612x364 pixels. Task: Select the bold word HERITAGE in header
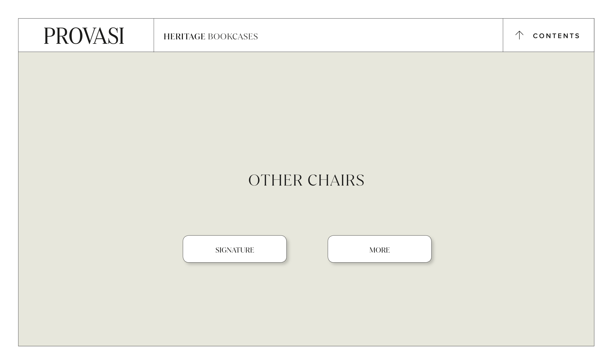[x=184, y=37]
